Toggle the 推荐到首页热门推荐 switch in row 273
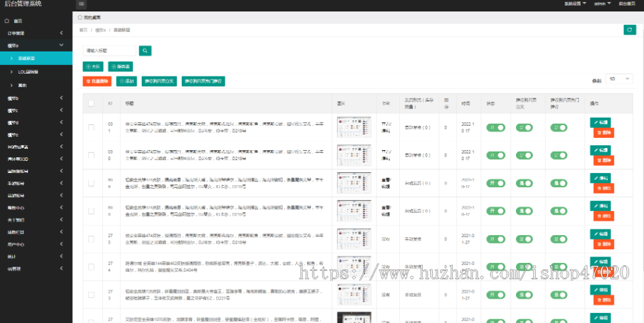The height and width of the screenshot is (323, 644). [x=559, y=294]
